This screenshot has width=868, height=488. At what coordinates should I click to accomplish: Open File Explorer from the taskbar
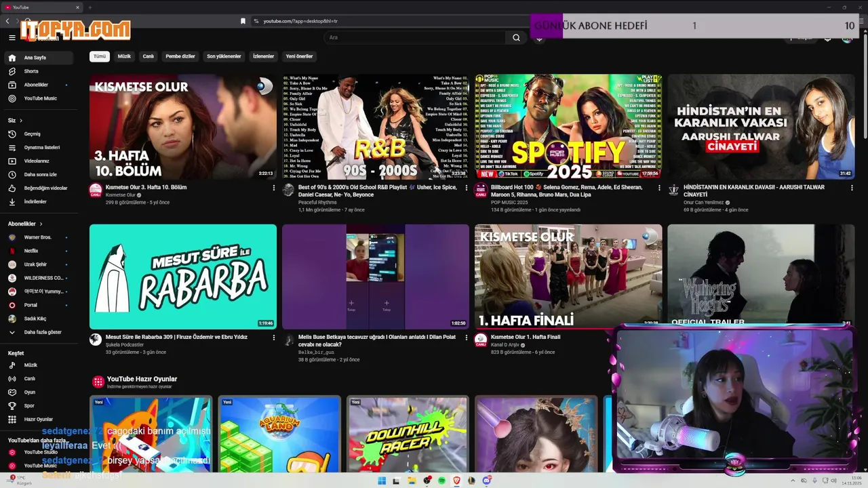[x=412, y=481]
